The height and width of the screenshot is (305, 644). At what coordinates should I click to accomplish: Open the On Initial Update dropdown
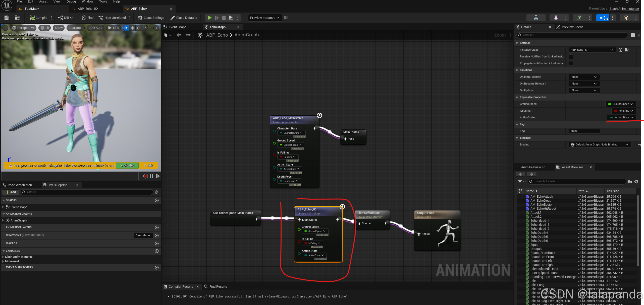tap(584, 77)
